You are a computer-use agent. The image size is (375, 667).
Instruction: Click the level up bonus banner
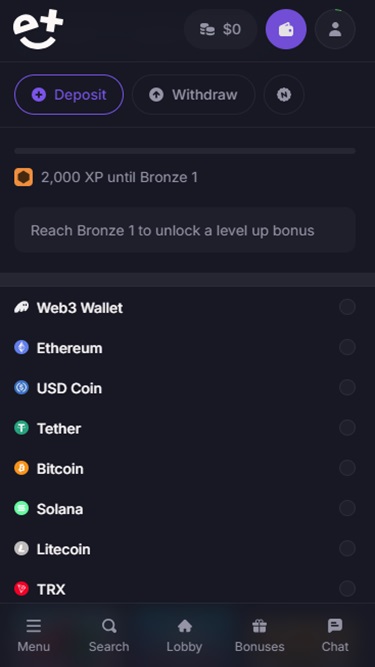click(x=185, y=230)
